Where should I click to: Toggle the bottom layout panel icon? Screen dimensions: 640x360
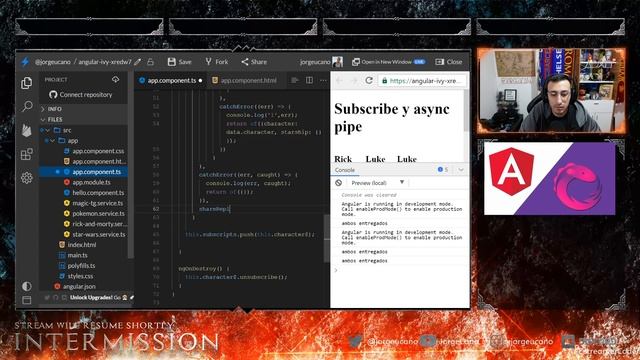27,300
